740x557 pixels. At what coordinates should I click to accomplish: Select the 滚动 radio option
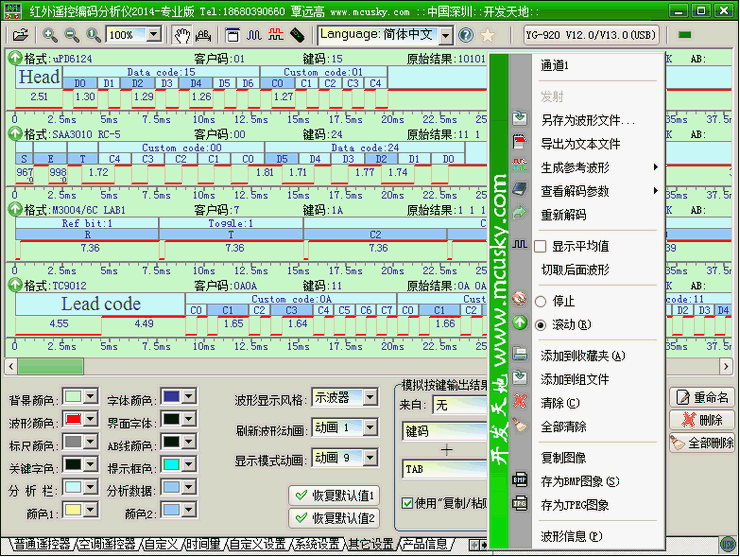[541, 324]
